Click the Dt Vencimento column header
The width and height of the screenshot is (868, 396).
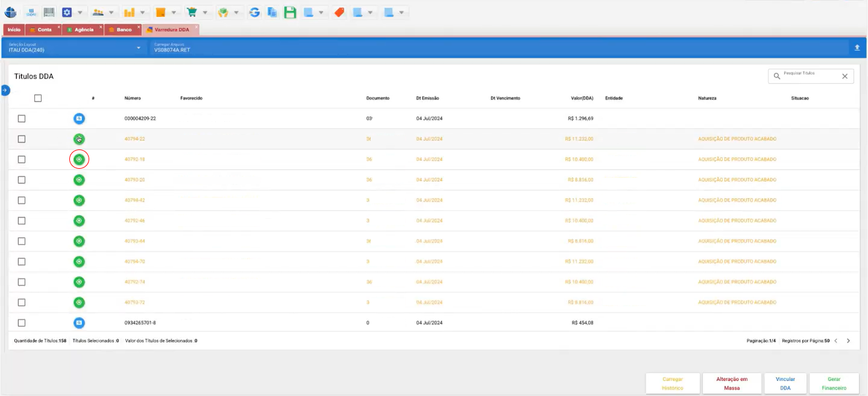(505, 98)
